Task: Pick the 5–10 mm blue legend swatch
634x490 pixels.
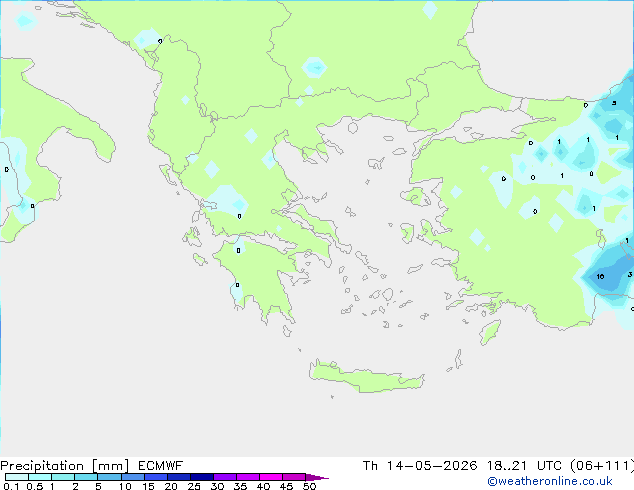Action: pos(109,477)
